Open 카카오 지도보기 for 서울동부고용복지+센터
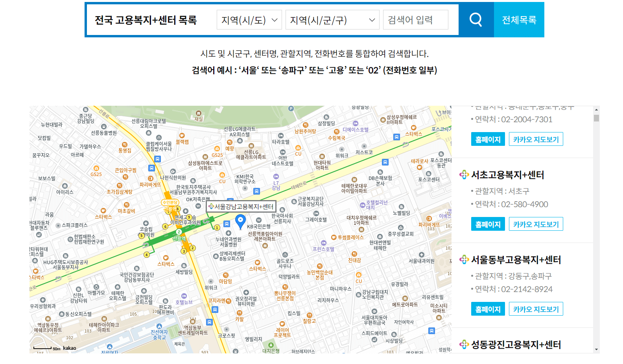Screen dimensions: 623x364 pos(536,309)
